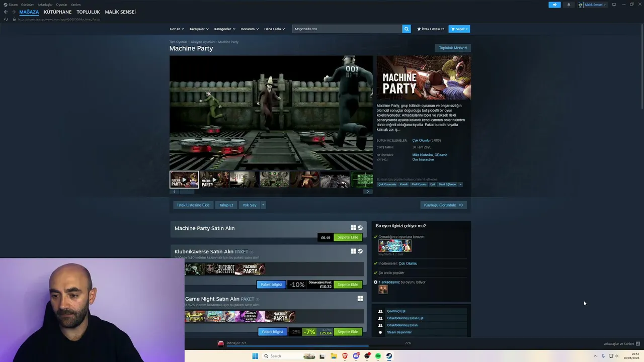This screenshot has height=362, width=644.
Task: Open the Oyunlar menu
Action: pos(62,5)
